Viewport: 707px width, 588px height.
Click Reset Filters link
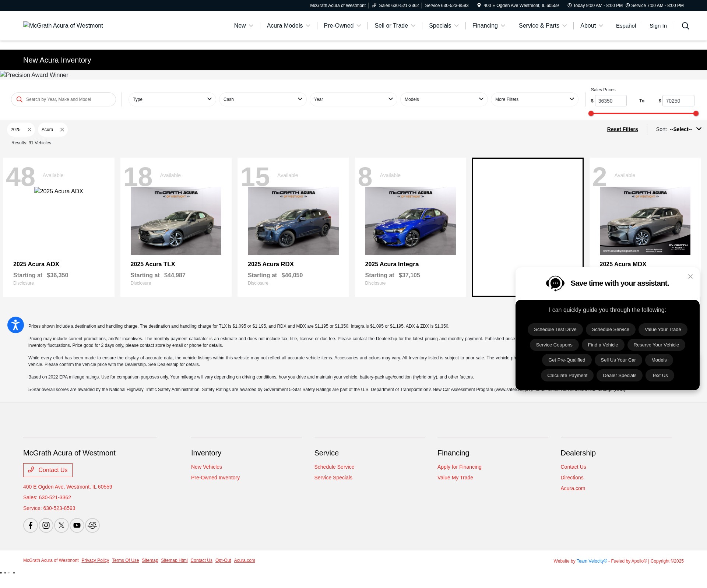point(622,129)
